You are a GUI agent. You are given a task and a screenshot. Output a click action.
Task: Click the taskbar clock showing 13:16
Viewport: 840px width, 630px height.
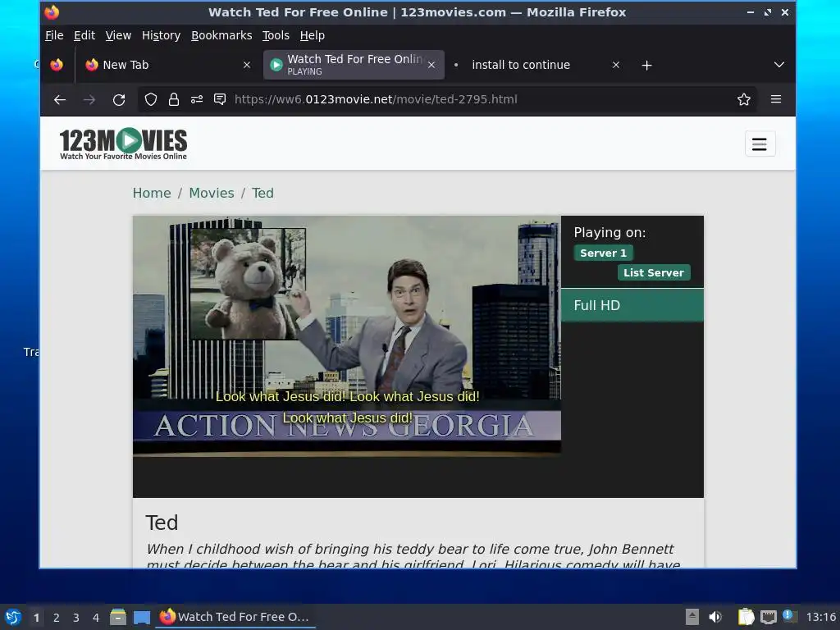pos(820,617)
